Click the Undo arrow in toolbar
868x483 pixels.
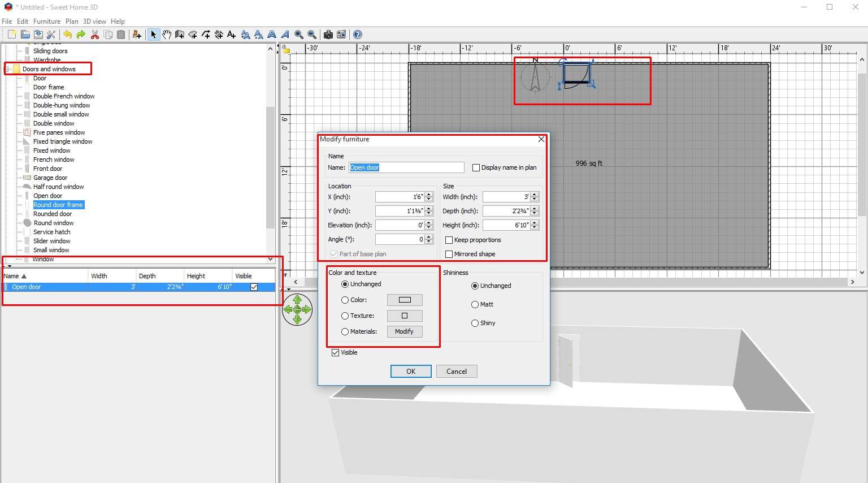click(x=67, y=34)
